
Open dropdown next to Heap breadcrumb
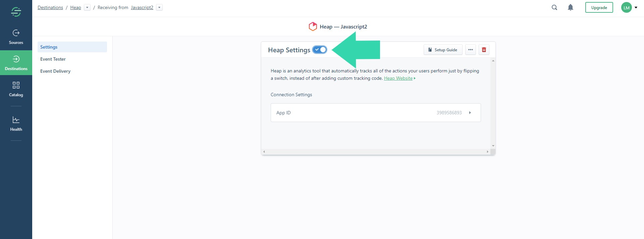87,7
